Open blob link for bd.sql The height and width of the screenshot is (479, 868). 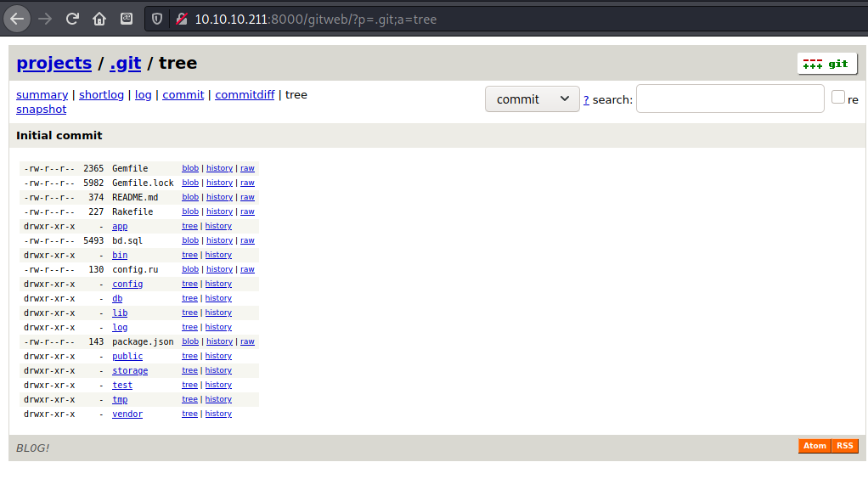coord(190,240)
